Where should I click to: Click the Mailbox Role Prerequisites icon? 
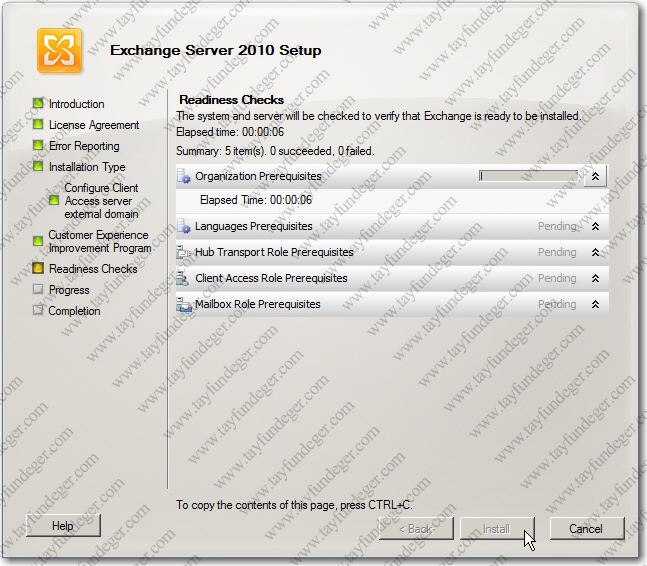coord(184,304)
